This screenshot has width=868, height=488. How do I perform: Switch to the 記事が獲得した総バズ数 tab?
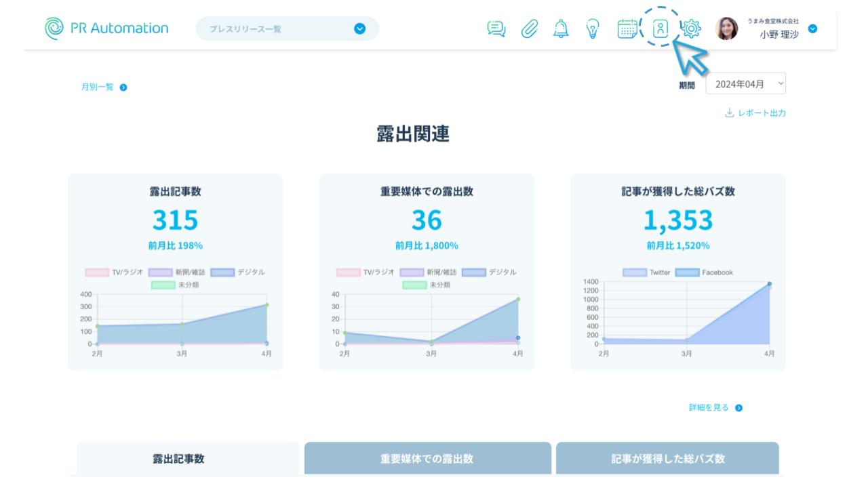tap(667, 459)
